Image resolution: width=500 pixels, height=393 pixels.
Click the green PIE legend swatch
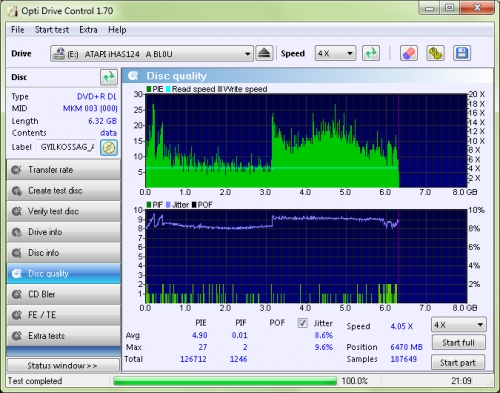[149, 89]
